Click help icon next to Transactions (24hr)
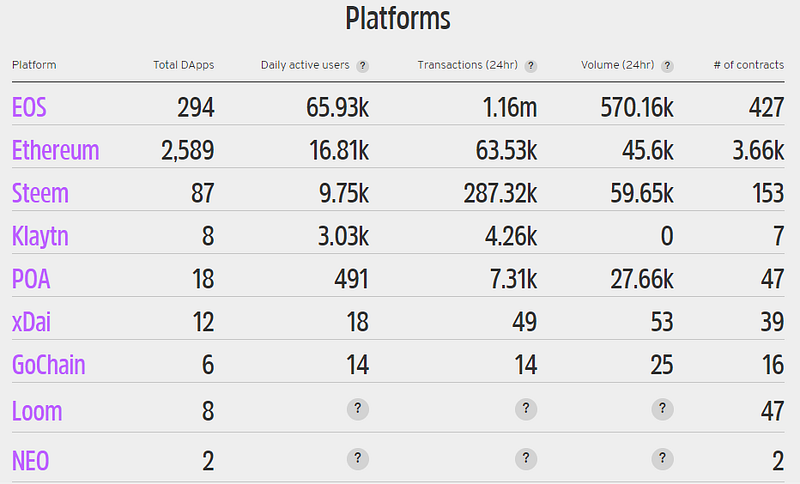This screenshot has height=484, width=800. [x=531, y=66]
